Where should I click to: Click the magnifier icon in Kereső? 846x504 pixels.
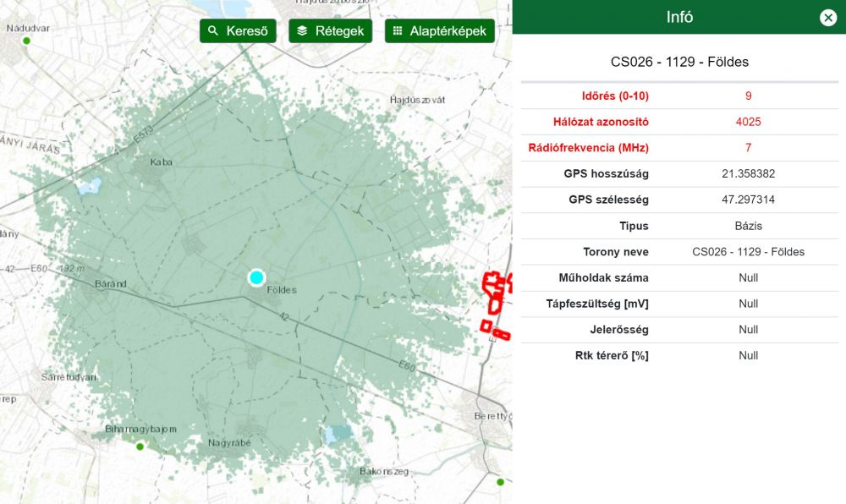click(x=213, y=30)
